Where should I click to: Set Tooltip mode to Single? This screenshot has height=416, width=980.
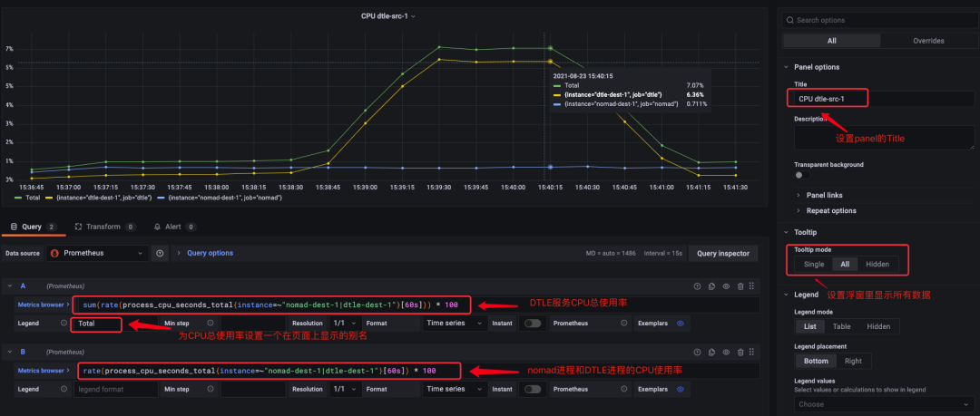click(814, 264)
